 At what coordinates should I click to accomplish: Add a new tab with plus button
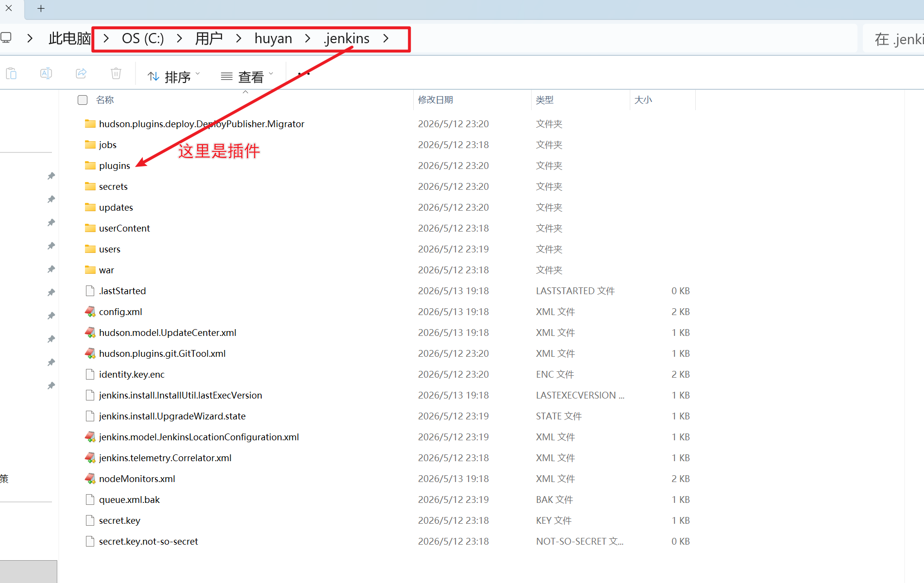pos(41,9)
